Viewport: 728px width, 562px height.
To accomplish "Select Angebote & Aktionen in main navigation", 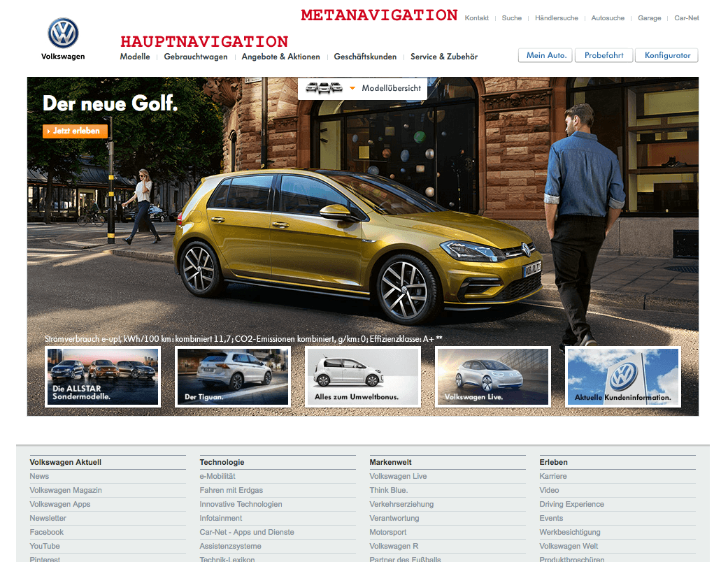I will 280,57.
